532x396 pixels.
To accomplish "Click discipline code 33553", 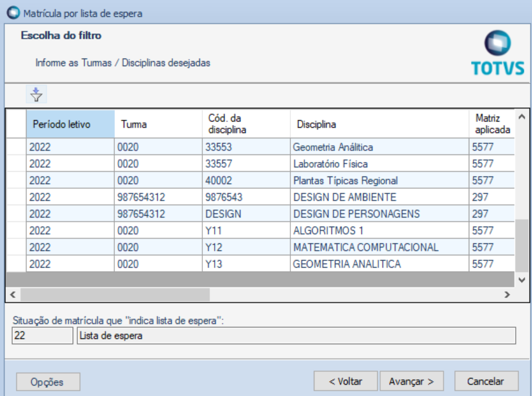I will pyautogui.click(x=246, y=147).
